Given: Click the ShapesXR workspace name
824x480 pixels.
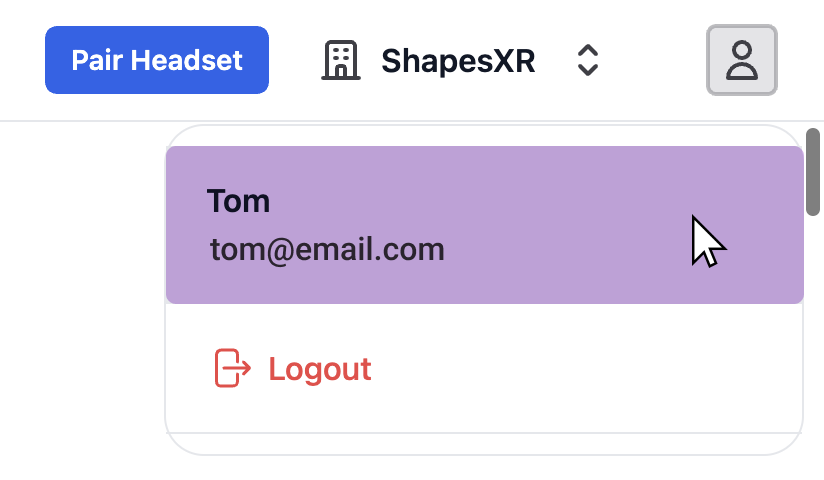Looking at the screenshot, I should [x=458, y=61].
